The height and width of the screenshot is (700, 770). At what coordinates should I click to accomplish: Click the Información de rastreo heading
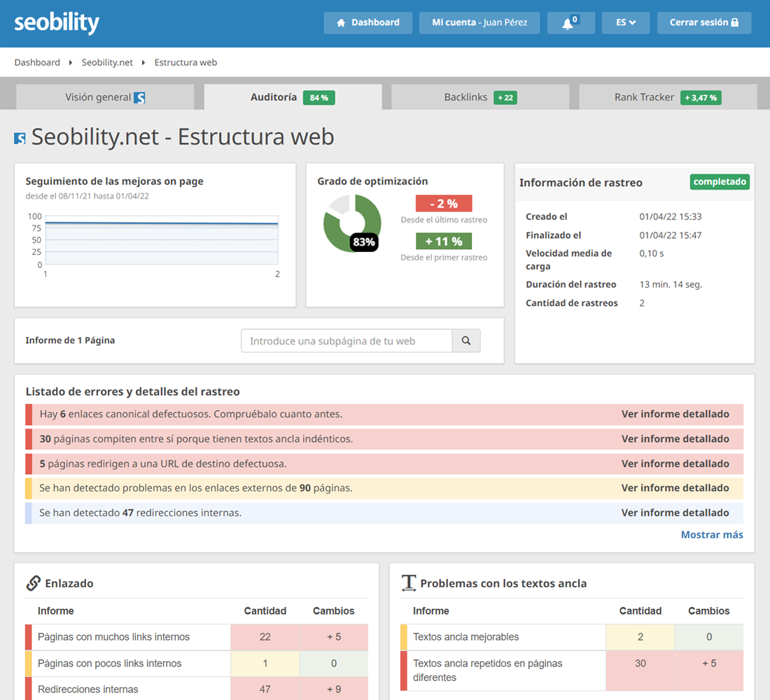pyautogui.click(x=581, y=183)
